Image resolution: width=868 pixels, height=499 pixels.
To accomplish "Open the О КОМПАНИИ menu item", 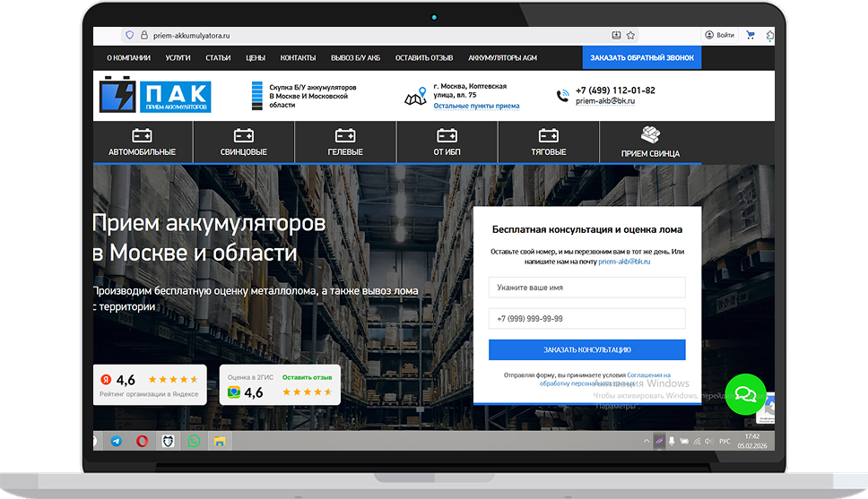I will pos(128,57).
